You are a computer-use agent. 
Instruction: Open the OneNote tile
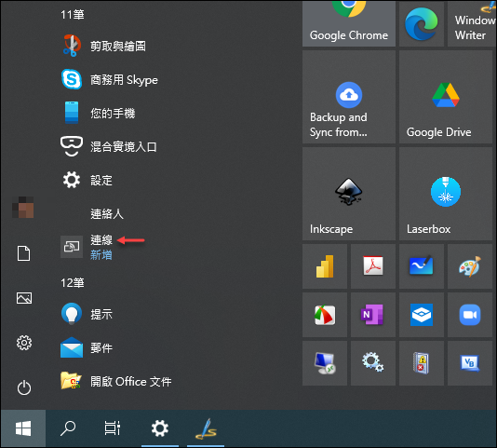(x=373, y=315)
